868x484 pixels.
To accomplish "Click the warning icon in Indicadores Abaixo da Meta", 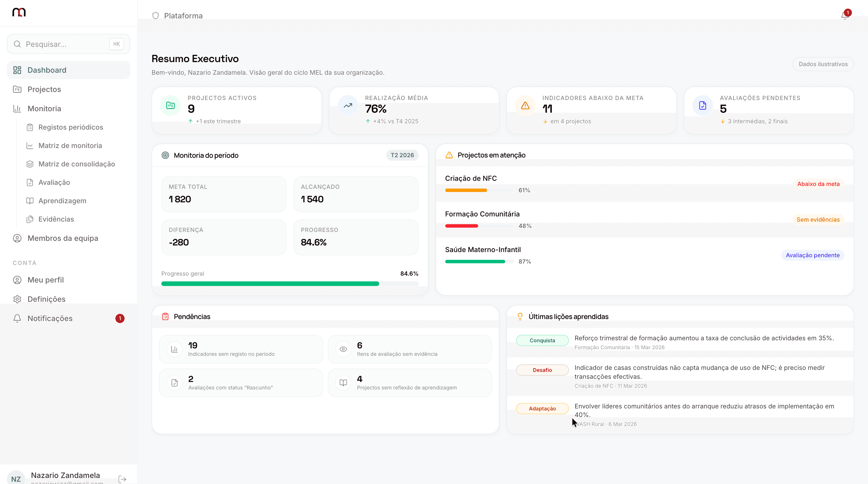I will 525,105.
